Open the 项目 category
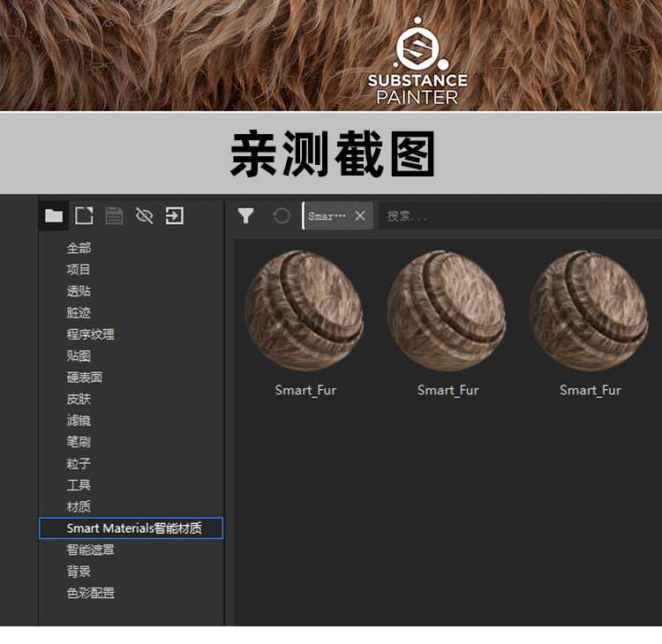Screen dimensions: 662x644 (79, 269)
